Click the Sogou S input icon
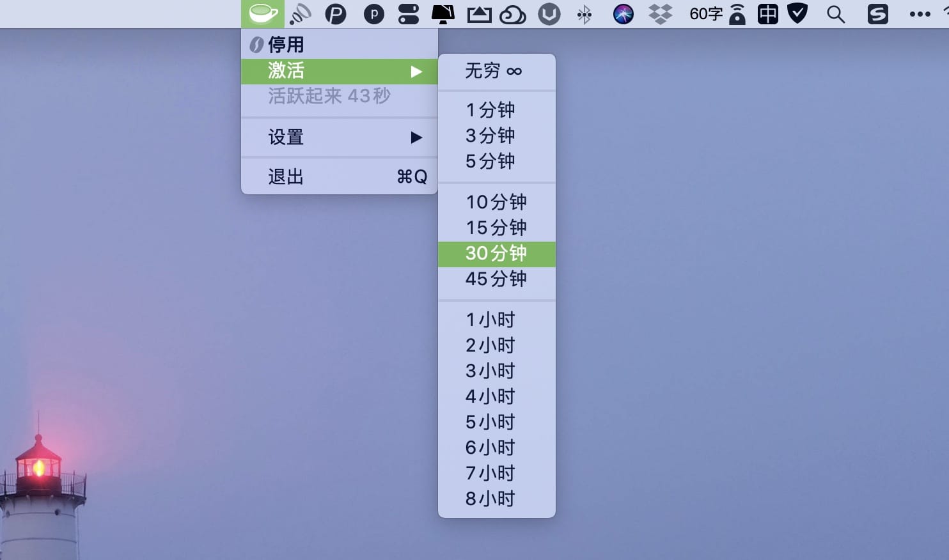 877,14
